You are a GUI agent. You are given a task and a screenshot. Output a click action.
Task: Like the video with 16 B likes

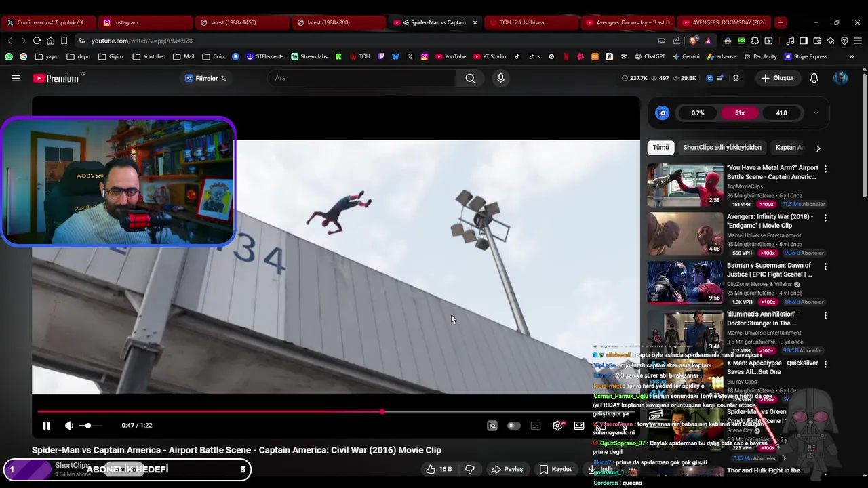point(439,469)
